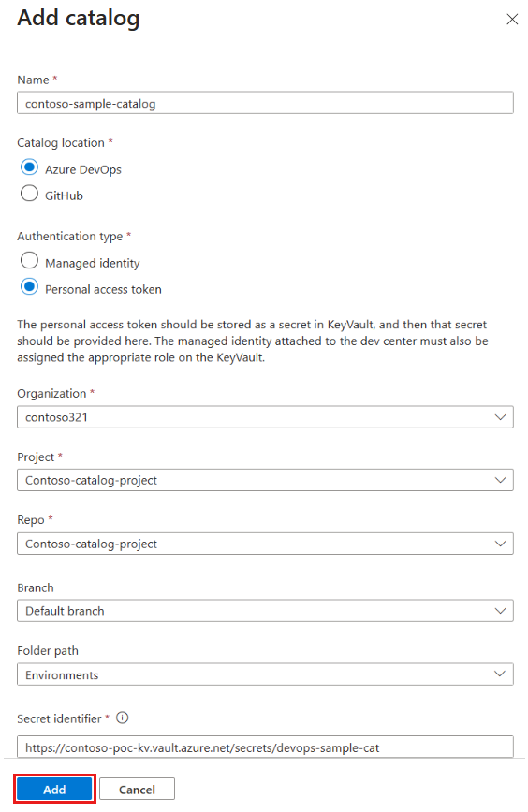Select Managed identity authentication type

[30, 260]
